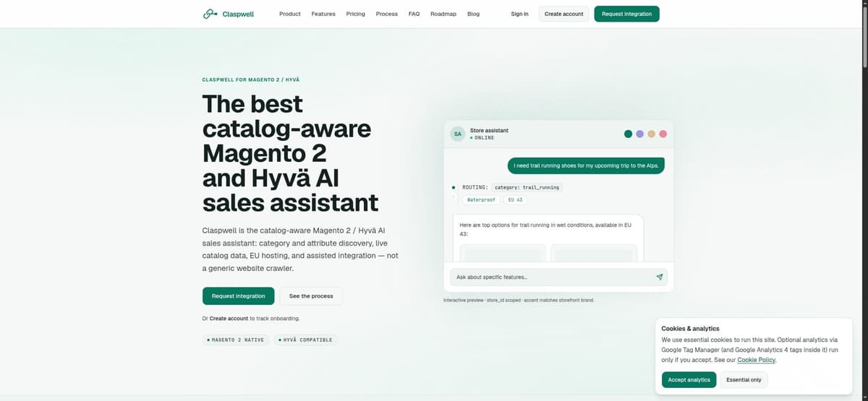Click the Magento 2 Native badge
The width and height of the screenshot is (868, 401).
236,340
